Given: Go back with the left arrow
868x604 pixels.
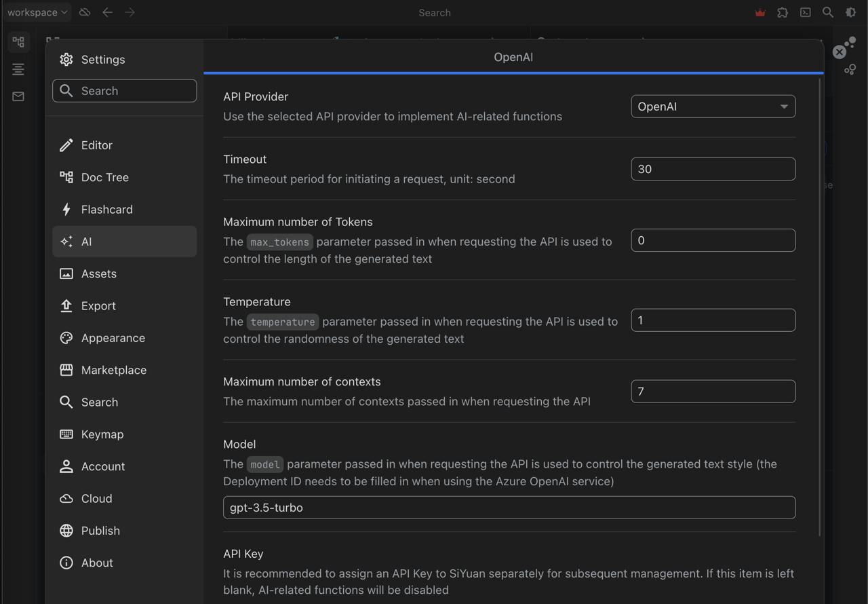Looking at the screenshot, I should (107, 12).
